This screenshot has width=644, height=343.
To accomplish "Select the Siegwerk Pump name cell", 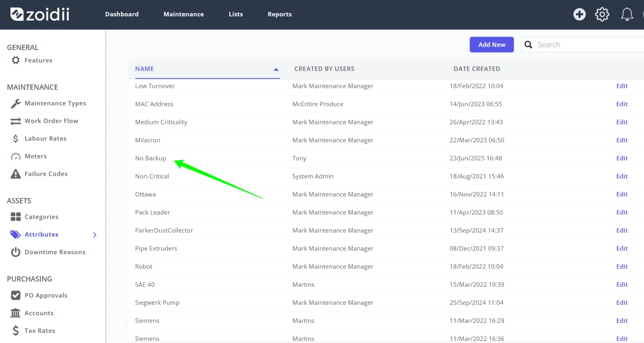I will tap(157, 303).
